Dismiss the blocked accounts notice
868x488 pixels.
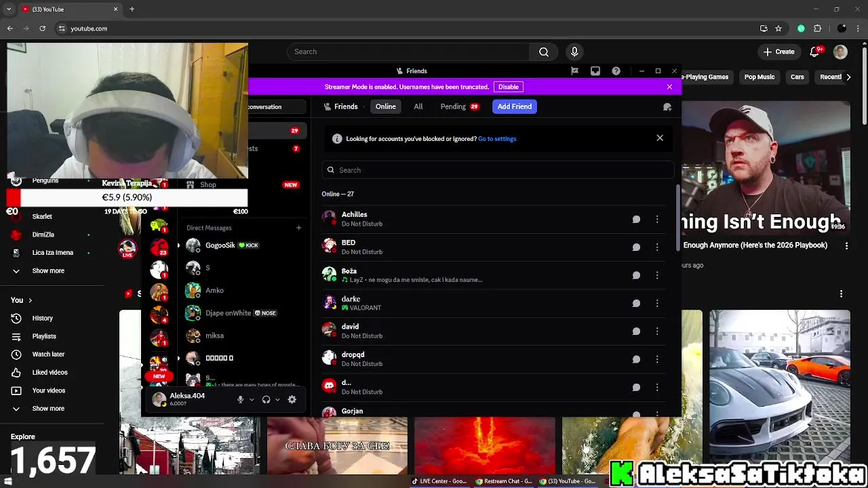[660, 138]
